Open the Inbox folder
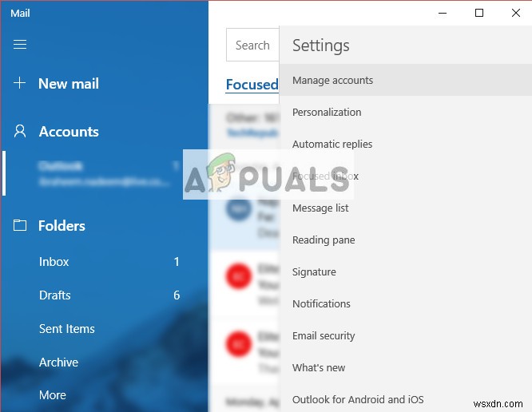532x412 pixels. (x=54, y=262)
